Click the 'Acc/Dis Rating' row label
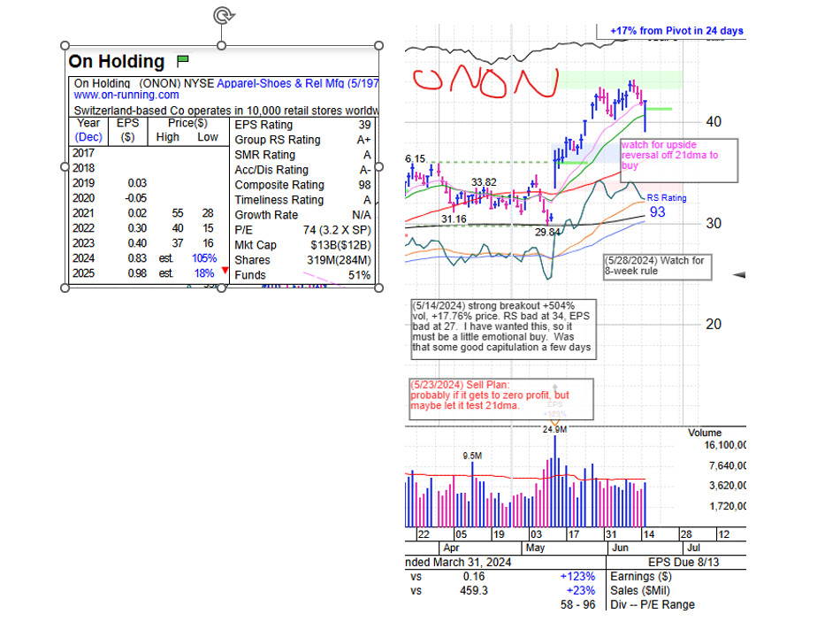 (271, 170)
